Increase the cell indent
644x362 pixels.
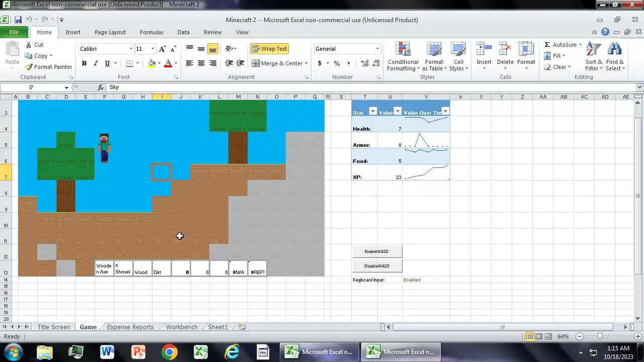tap(240, 63)
